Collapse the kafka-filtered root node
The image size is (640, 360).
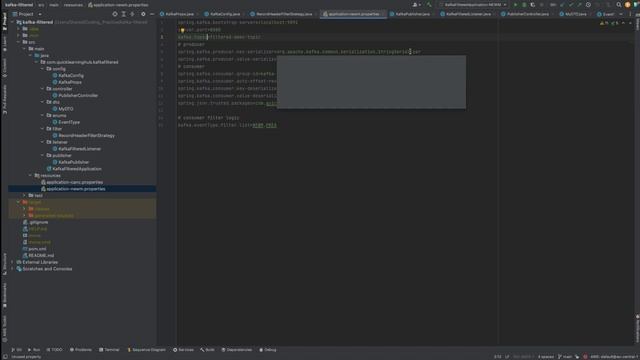coord(12,22)
